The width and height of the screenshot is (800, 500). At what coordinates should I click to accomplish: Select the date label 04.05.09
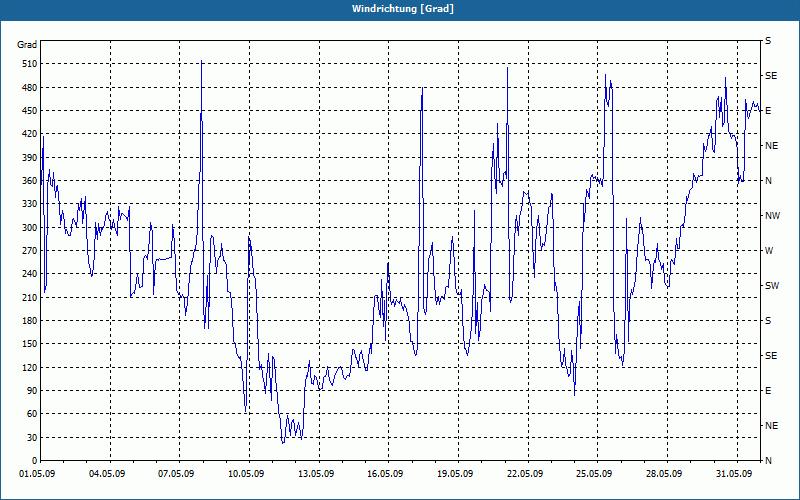107,474
